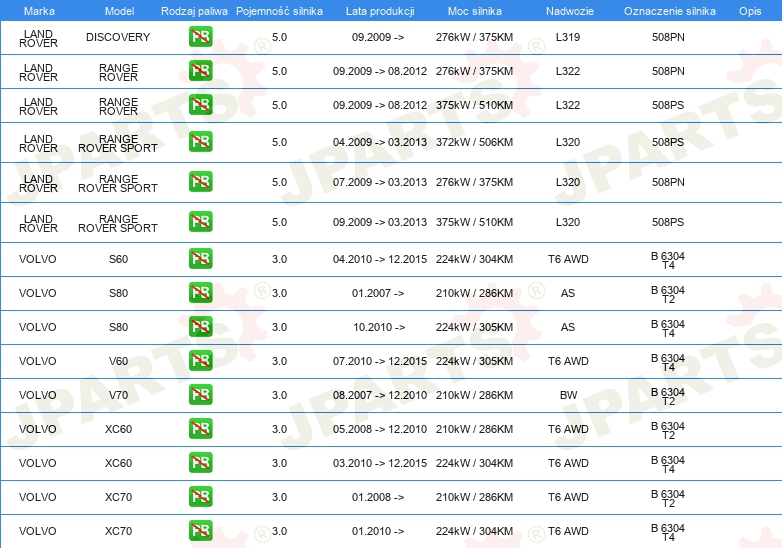Select the T6 AWD cell in the V60 row
This screenshot has height=548, width=782.
pyautogui.click(x=569, y=362)
